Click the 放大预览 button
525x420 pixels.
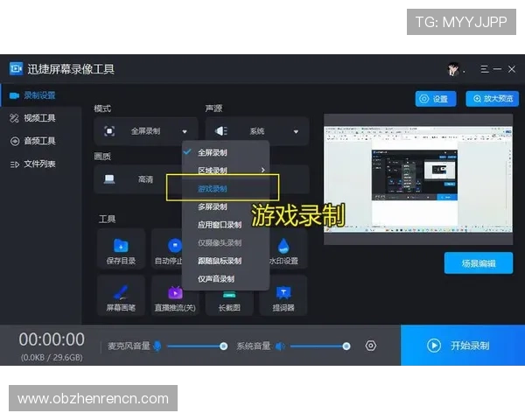[492, 99]
